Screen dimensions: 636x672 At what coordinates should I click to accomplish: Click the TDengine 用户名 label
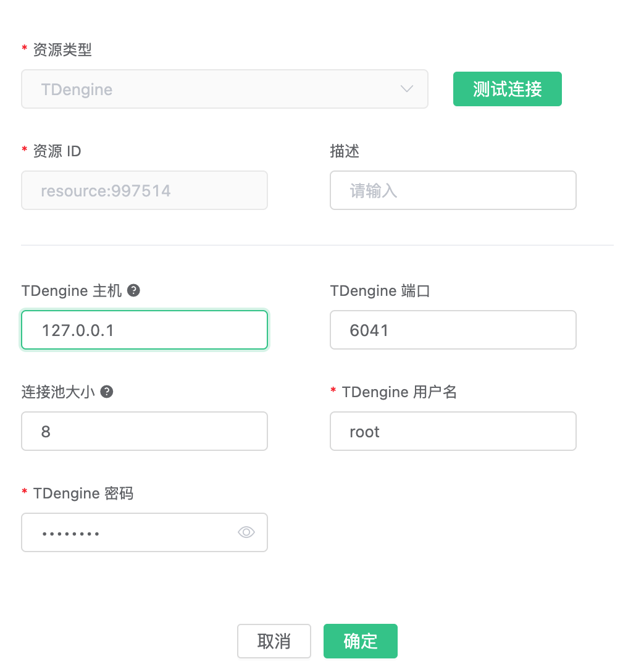tap(399, 392)
